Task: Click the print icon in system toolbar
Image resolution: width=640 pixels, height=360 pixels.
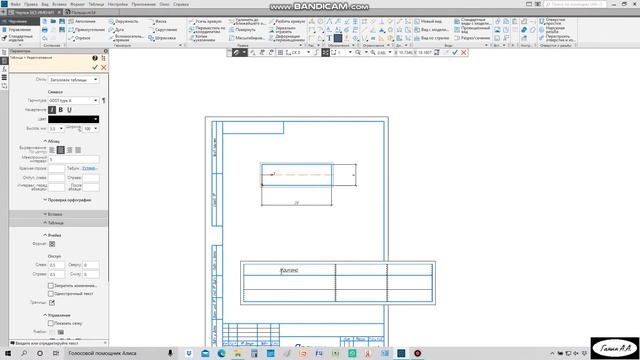Action: click(44, 30)
